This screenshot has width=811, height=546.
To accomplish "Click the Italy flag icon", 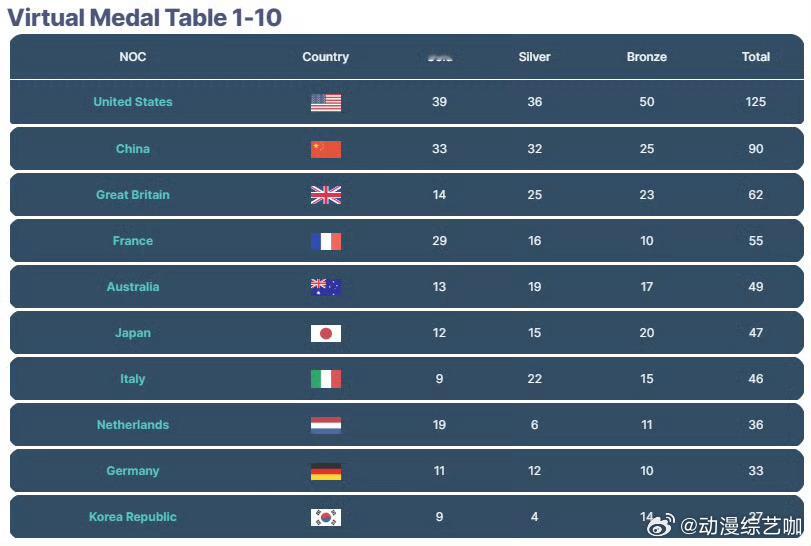I will (326, 379).
